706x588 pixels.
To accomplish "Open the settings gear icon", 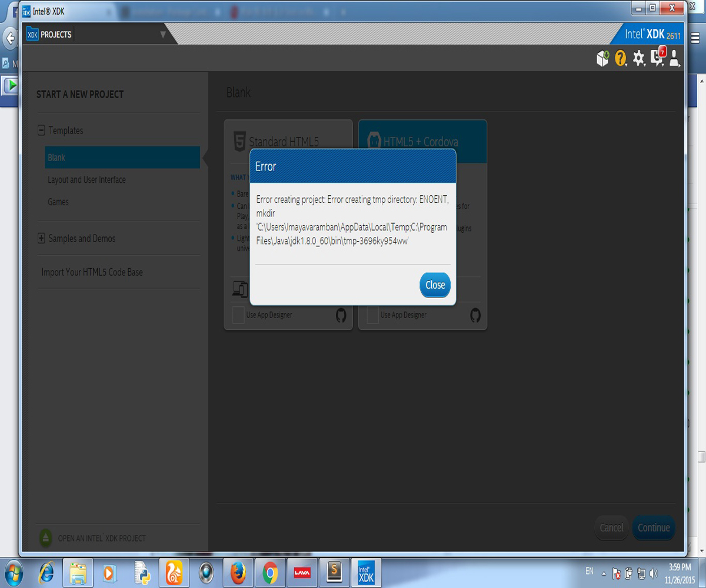I will [639, 58].
